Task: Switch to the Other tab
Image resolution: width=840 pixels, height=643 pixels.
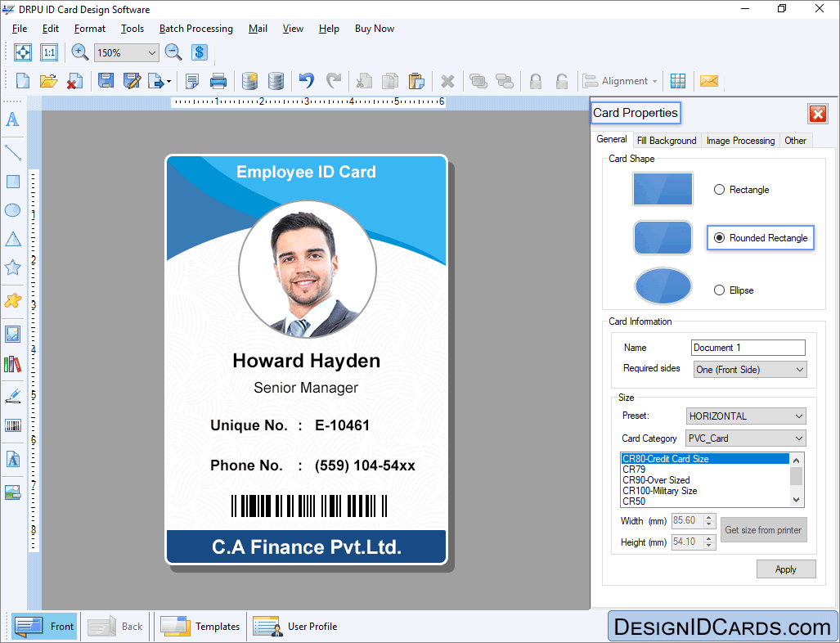Action: 796,141
